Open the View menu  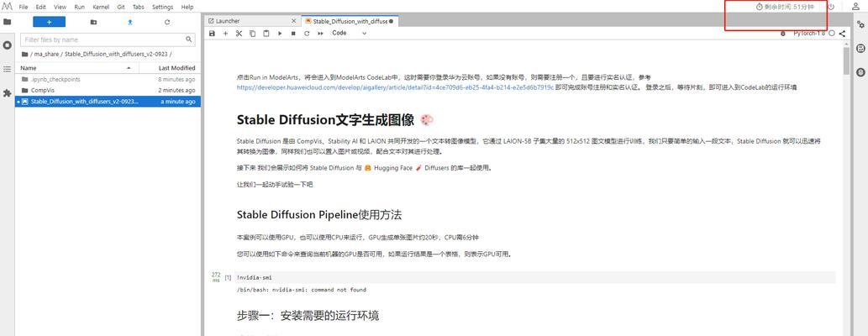click(x=60, y=8)
